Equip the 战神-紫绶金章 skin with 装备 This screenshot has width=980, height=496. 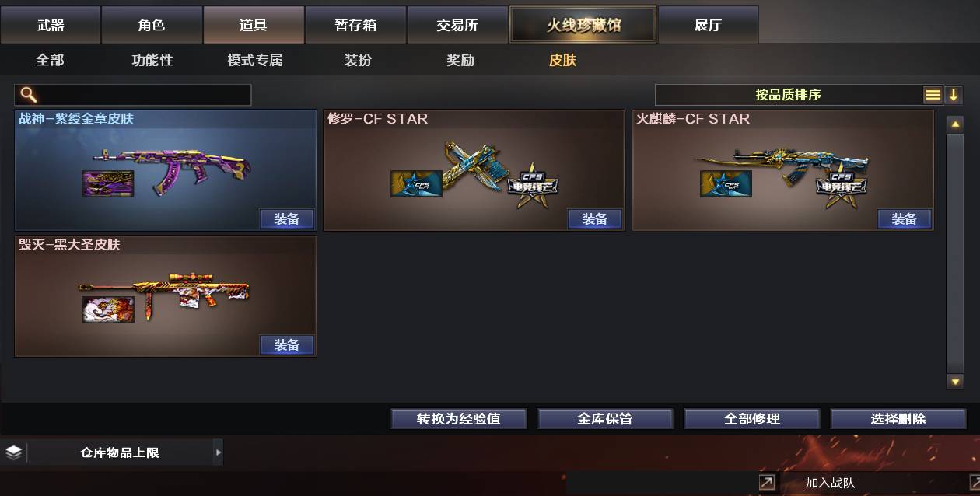click(x=286, y=219)
